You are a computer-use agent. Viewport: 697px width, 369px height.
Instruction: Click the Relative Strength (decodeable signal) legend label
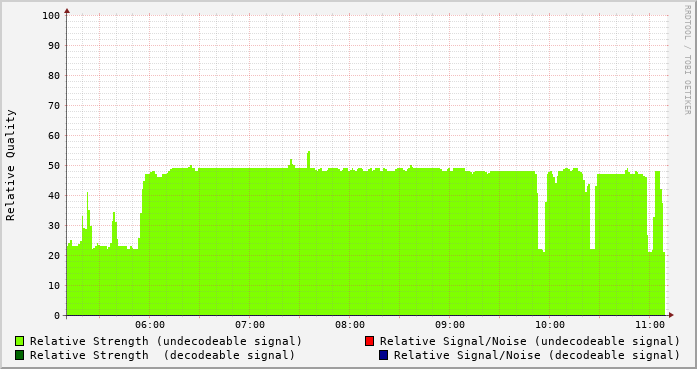pos(162,355)
